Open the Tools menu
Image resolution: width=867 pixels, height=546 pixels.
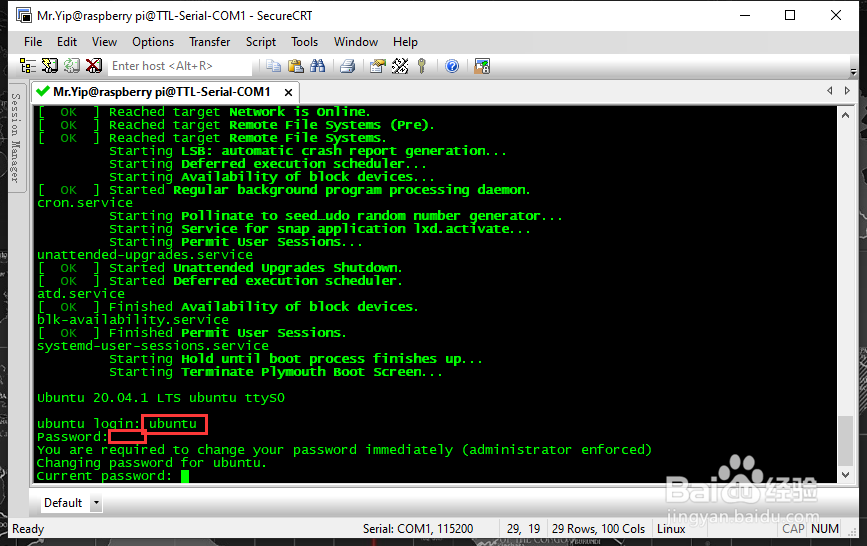pos(304,42)
